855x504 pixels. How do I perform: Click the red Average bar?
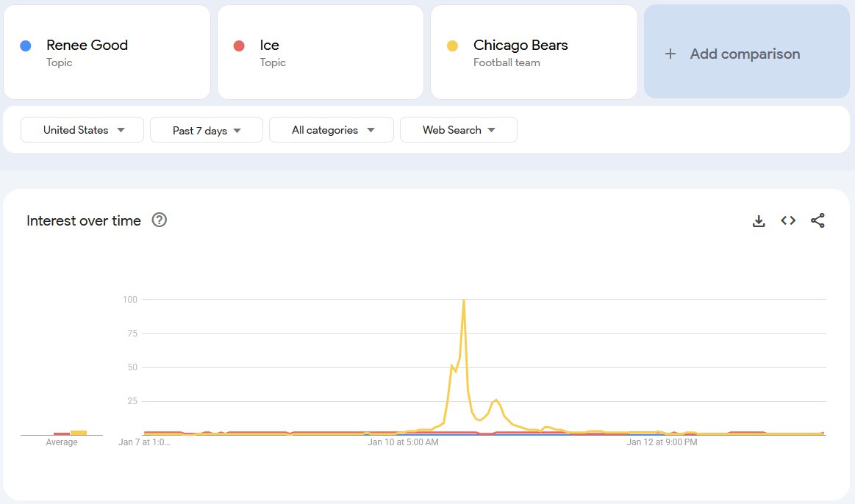pos(62,433)
